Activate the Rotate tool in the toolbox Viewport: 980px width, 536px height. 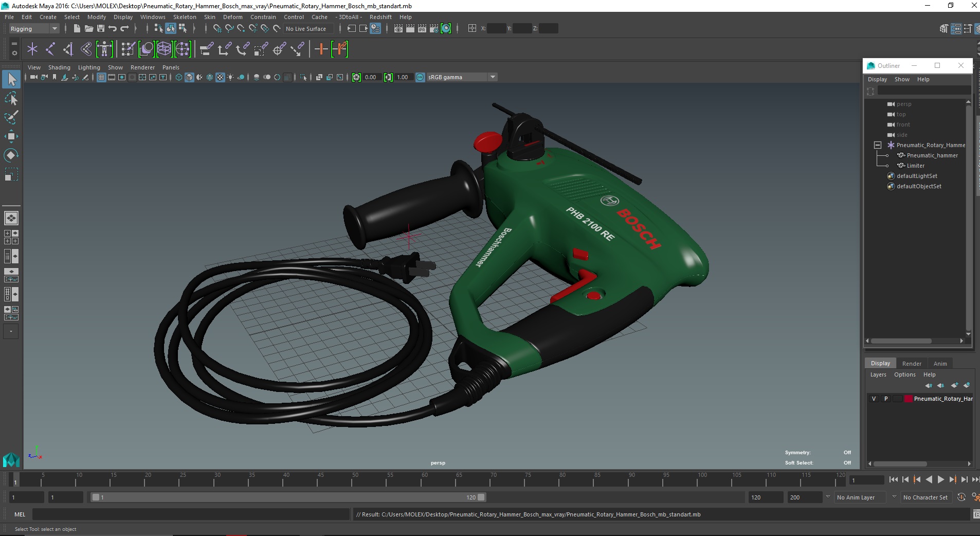pos(11,155)
